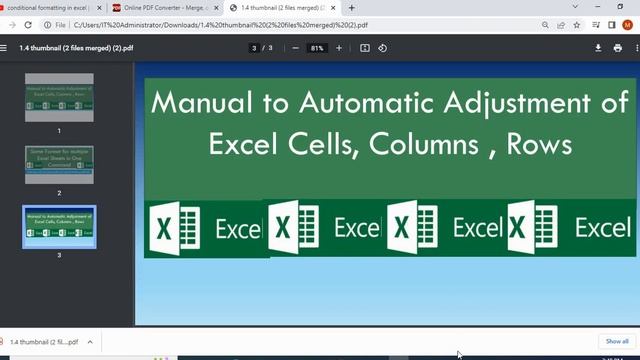Select page 3 thumbnail

[59, 227]
